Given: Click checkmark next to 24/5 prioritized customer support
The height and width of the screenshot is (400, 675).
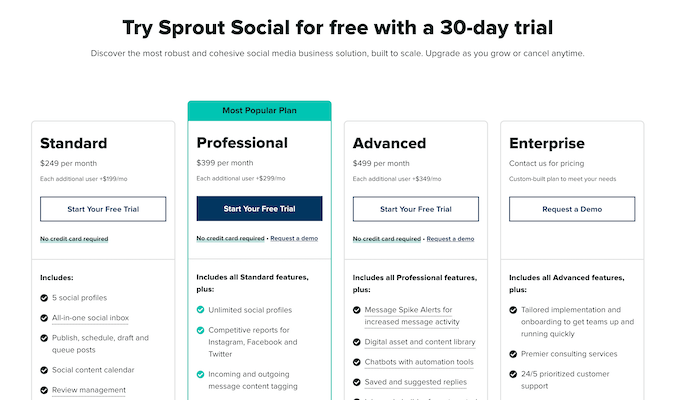Looking at the screenshot, I should click(x=513, y=374).
